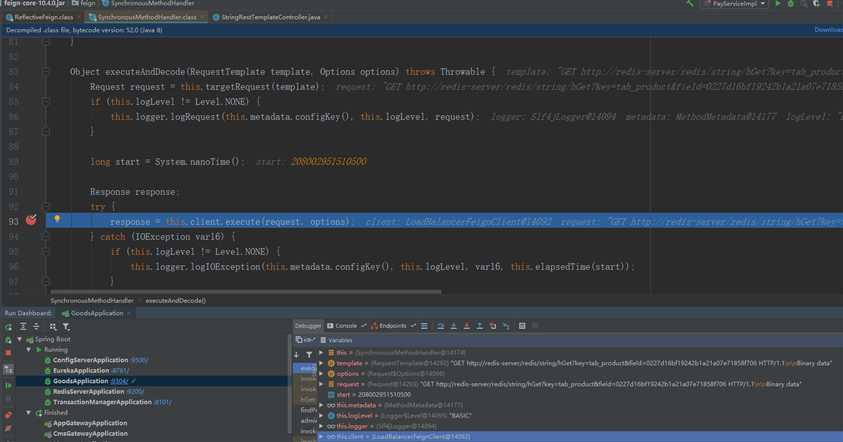Click the Step Over debugger icon

click(x=440, y=326)
